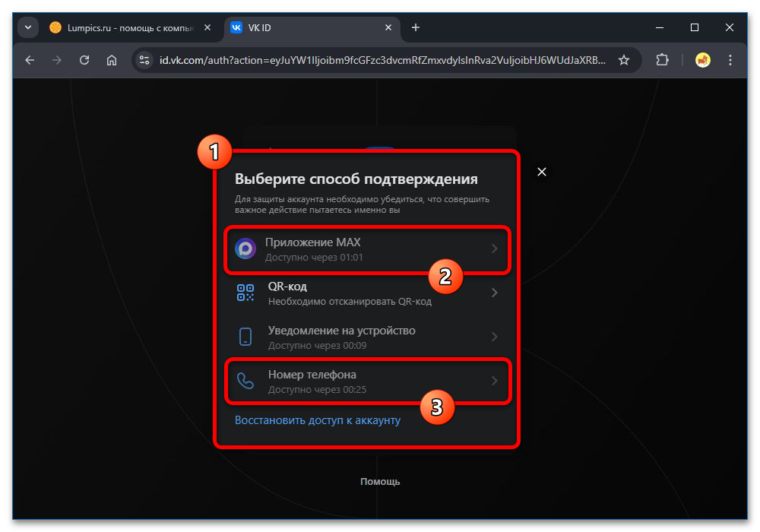Click Необходимо отсканировать QR-код text
The height and width of the screenshot is (532, 760).
click(x=350, y=302)
